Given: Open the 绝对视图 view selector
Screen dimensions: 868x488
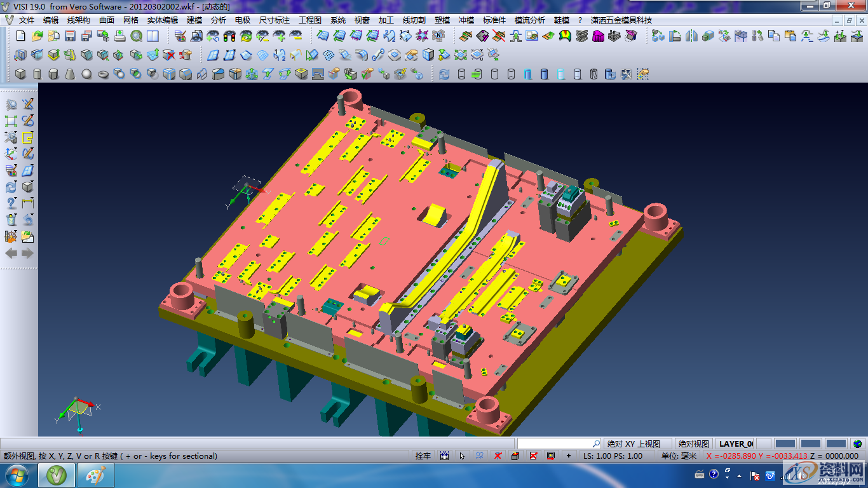Looking at the screenshot, I should [693, 444].
